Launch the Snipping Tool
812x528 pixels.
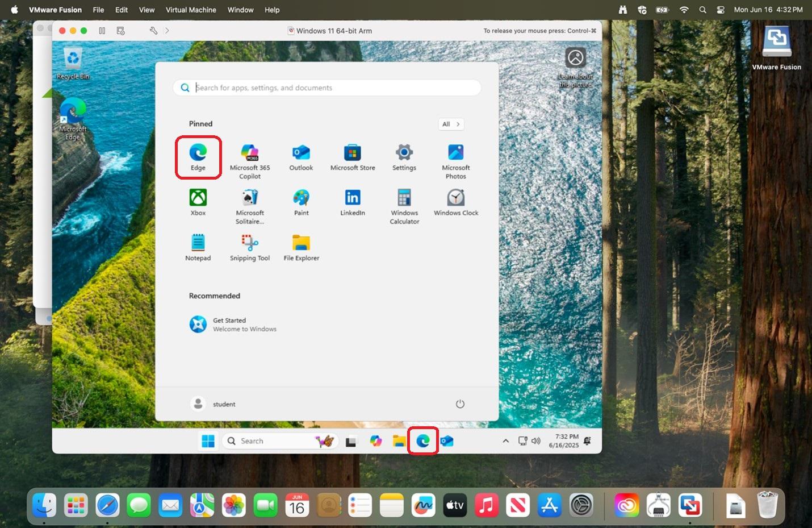pos(250,247)
